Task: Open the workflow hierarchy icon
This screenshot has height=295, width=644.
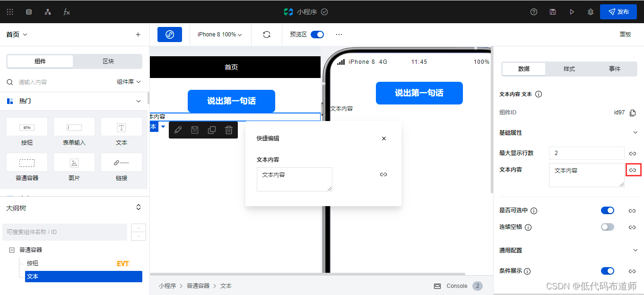Action: point(48,12)
